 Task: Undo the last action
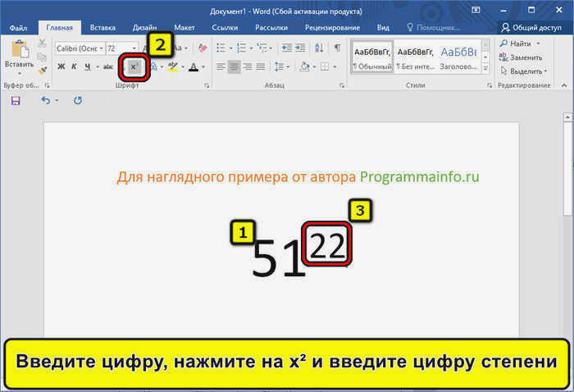(46, 100)
